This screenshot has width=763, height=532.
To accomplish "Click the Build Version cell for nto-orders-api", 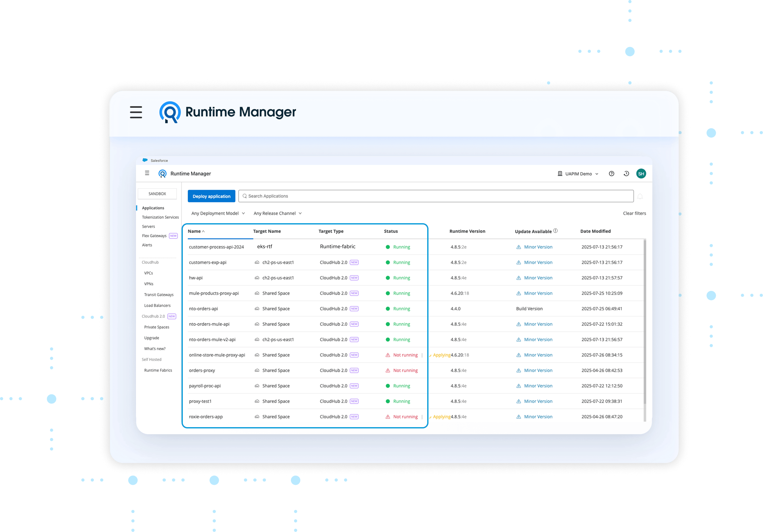I will point(529,309).
